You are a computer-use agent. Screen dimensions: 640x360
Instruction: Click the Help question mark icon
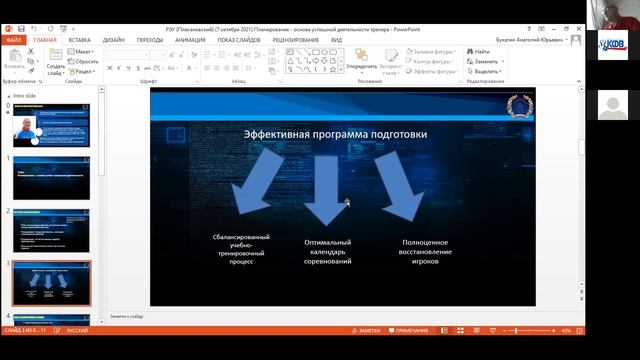(529, 29)
